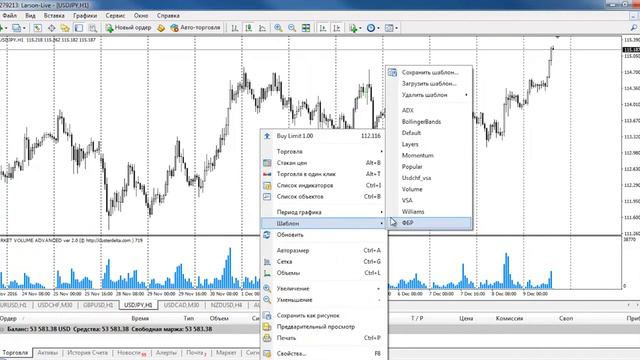
Task: Open the История Счета terminal tab
Action: point(87,353)
